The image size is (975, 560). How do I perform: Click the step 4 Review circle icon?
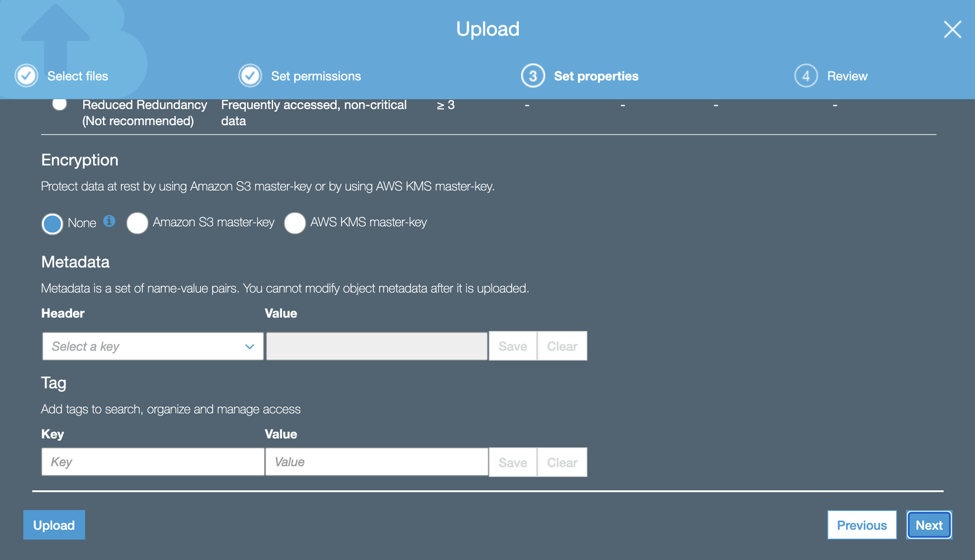pyautogui.click(x=806, y=76)
